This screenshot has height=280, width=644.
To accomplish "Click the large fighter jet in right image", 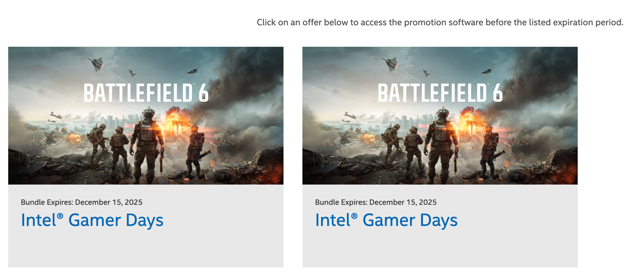I will click(390, 63).
